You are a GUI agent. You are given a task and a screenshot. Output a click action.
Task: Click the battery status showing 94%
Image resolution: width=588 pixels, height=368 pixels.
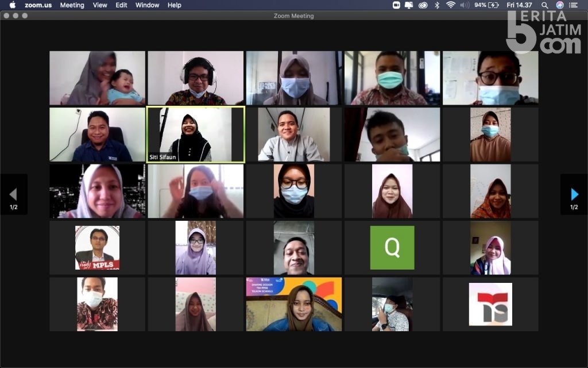(x=486, y=5)
